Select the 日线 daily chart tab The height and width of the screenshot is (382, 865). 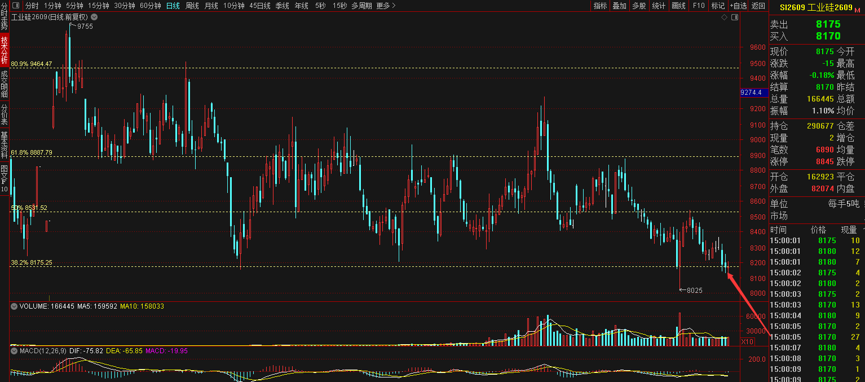tap(173, 6)
